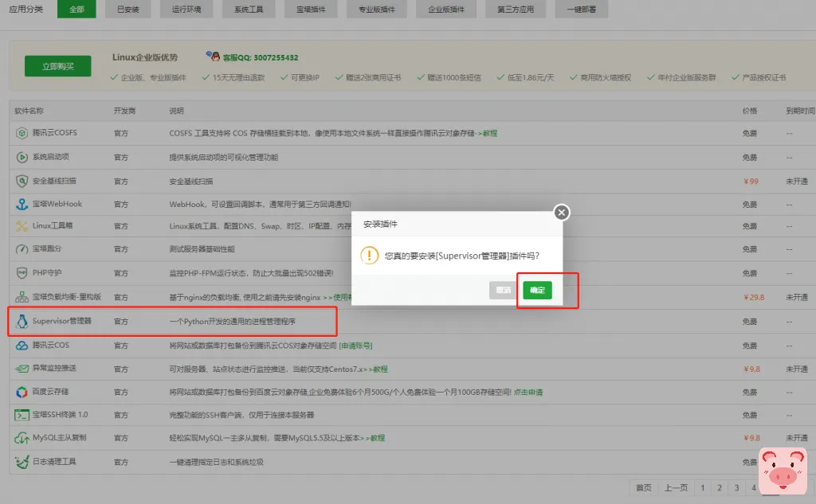
Task: Click the ¥29.8 price for 宝塔负载均衡
Action: click(754, 297)
